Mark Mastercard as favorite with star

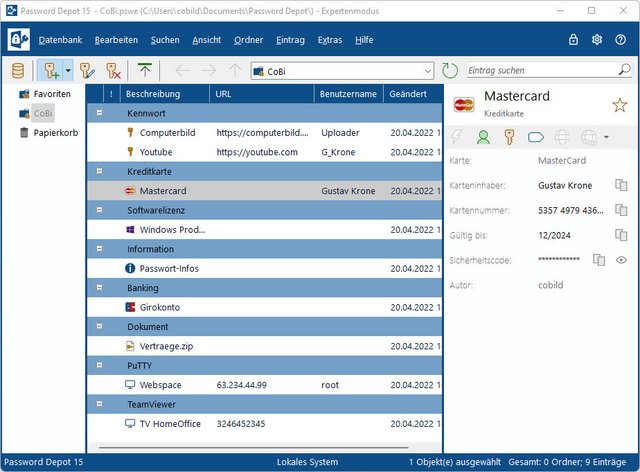tap(620, 105)
